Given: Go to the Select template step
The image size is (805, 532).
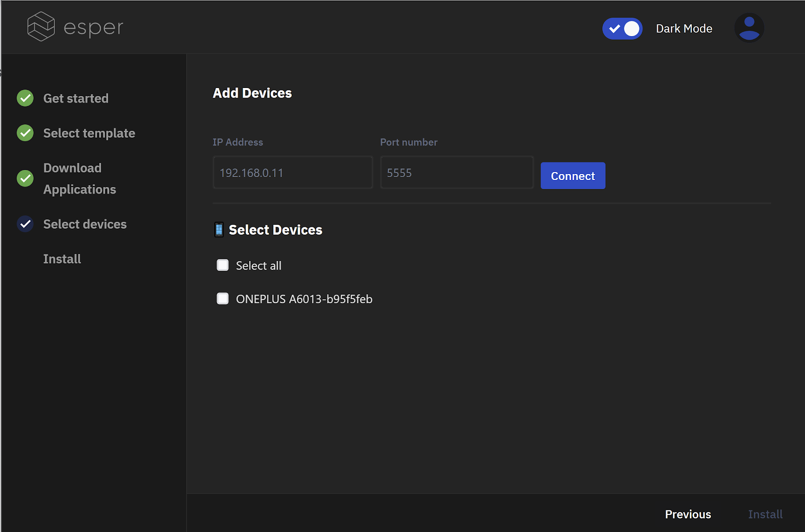Looking at the screenshot, I should click(x=89, y=133).
